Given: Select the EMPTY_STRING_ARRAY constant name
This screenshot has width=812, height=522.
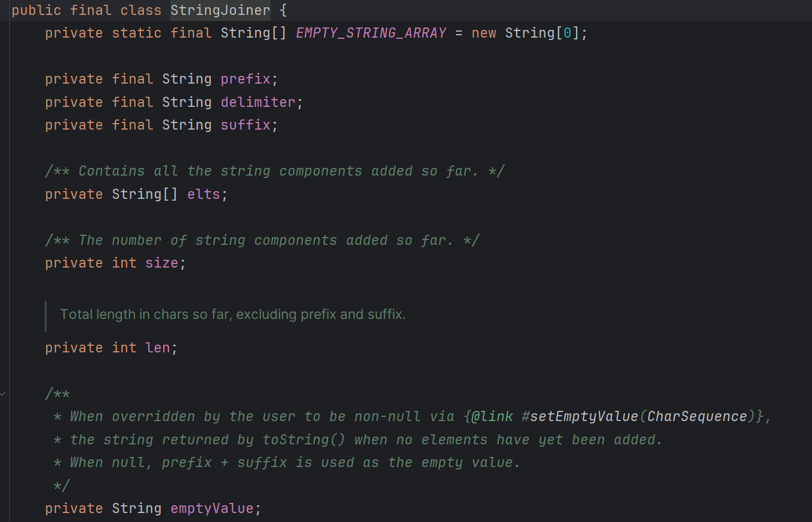Looking at the screenshot, I should (370, 32).
